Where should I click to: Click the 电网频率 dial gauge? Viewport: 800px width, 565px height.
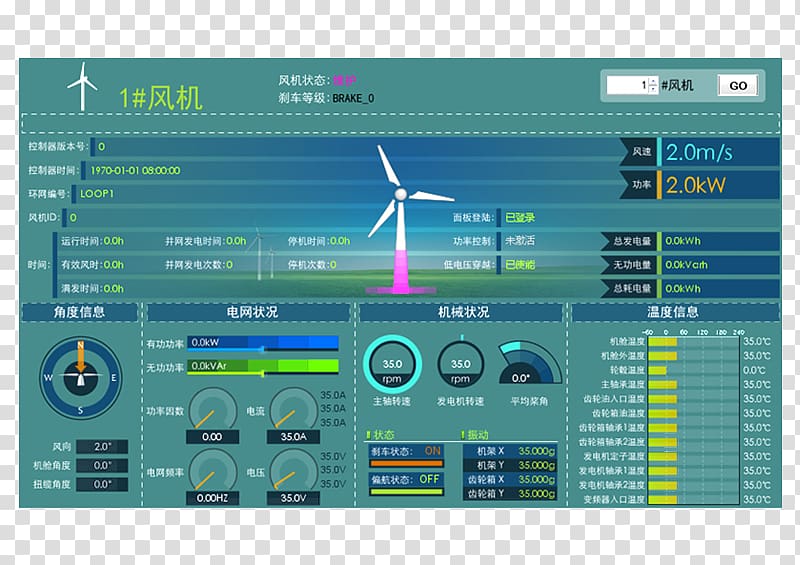pos(212,471)
